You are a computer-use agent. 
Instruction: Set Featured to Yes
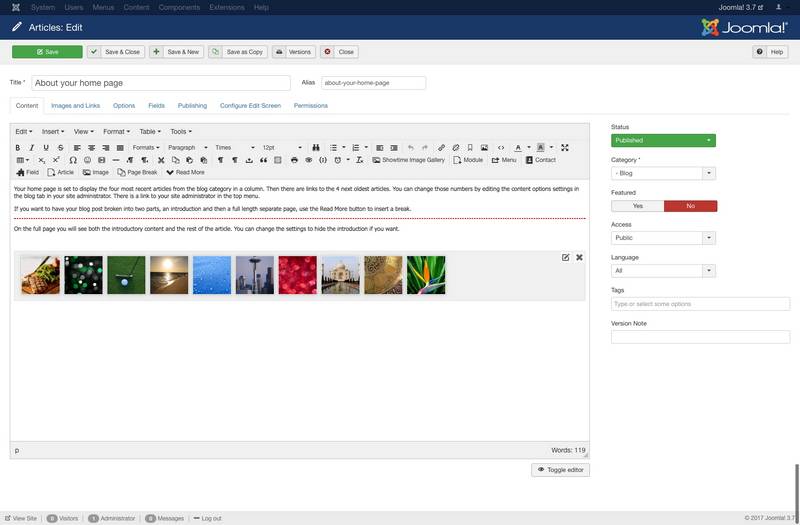(637, 206)
